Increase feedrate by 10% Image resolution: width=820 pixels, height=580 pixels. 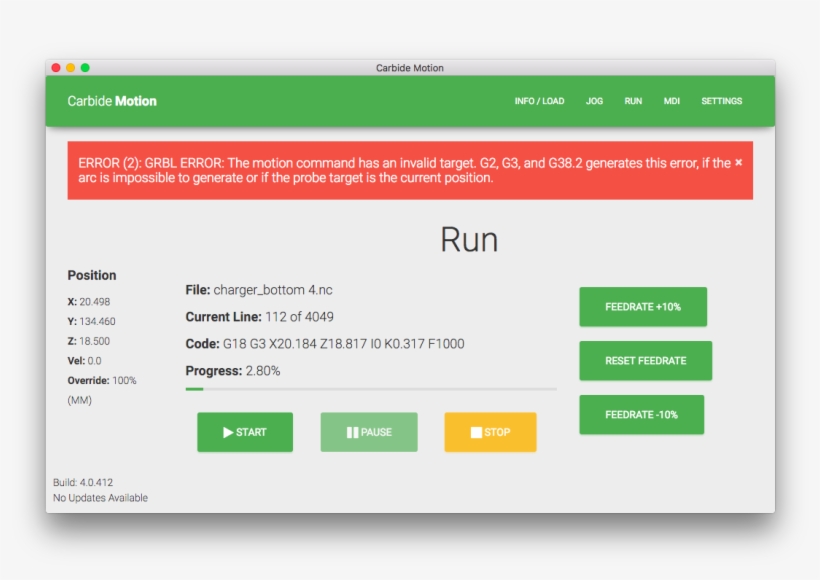coord(643,306)
